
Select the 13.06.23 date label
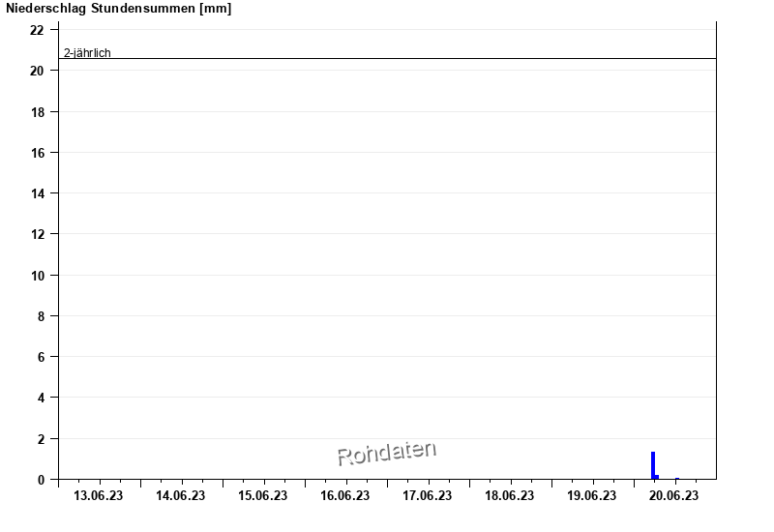coord(99,496)
